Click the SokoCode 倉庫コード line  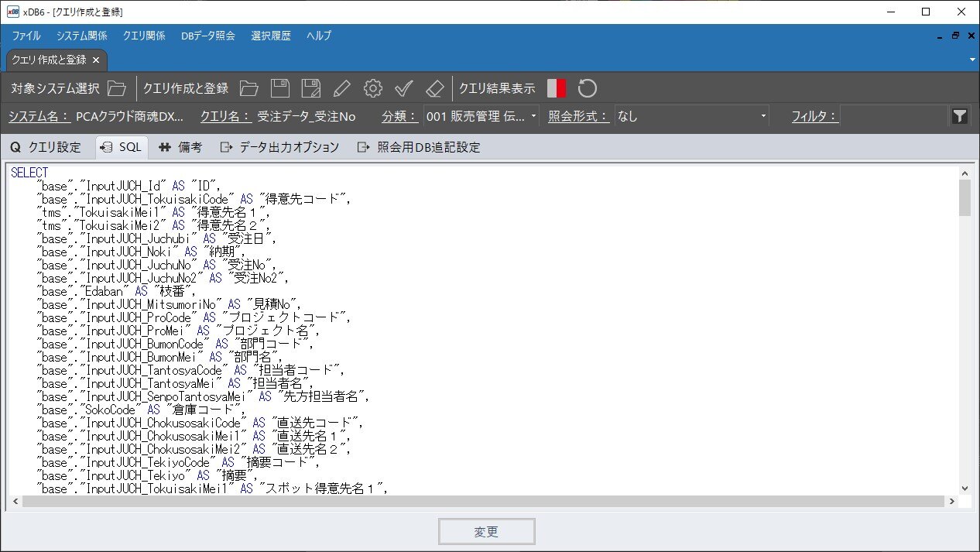[142, 410]
